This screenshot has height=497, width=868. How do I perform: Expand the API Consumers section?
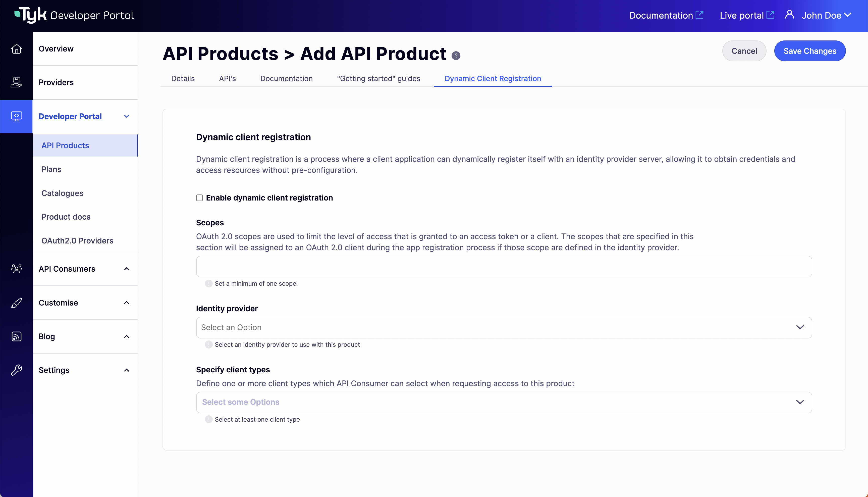tap(127, 269)
